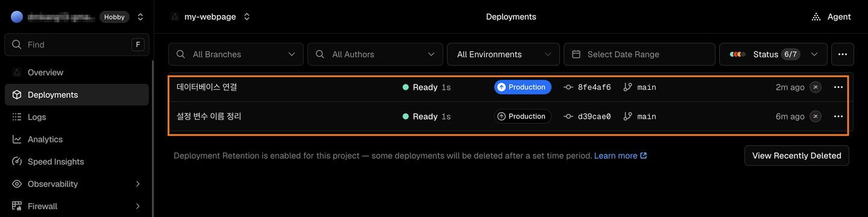Image resolution: width=868 pixels, height=217 pixels.
Task: Open the All Branches filter
Action: pyautogui.click(x=236, y=54)
